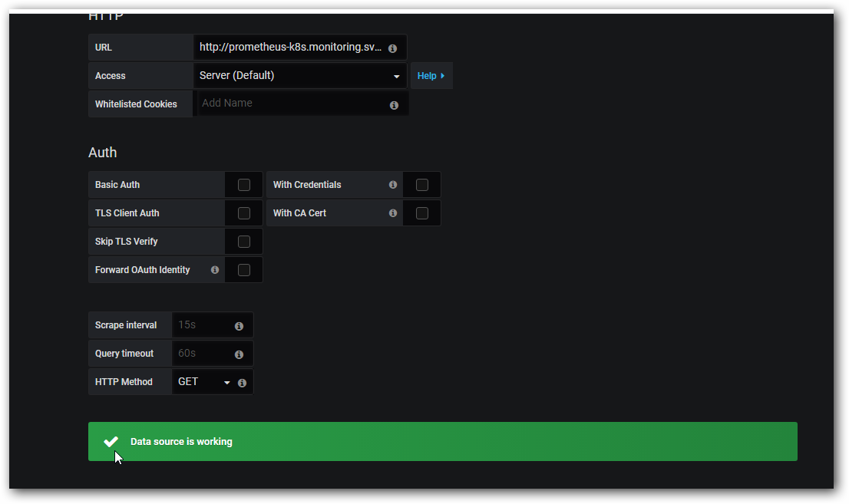The image size is (849, 504).
Task: Expand the Help section
Action: pos(431,76)
